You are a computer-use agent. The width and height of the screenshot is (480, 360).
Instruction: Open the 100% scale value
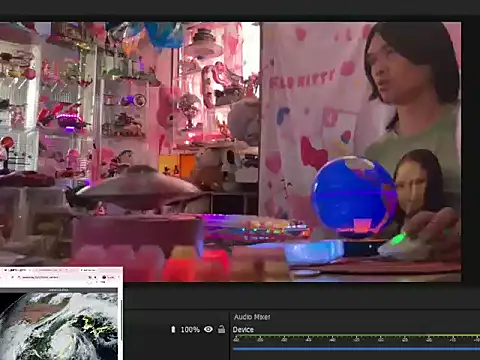190,330
